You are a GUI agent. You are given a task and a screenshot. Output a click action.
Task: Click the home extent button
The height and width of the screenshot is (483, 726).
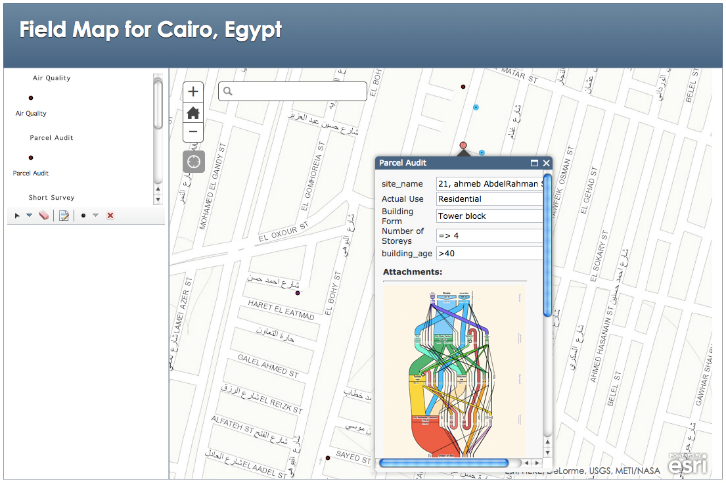pyautogui.click(x=193, y=112)
